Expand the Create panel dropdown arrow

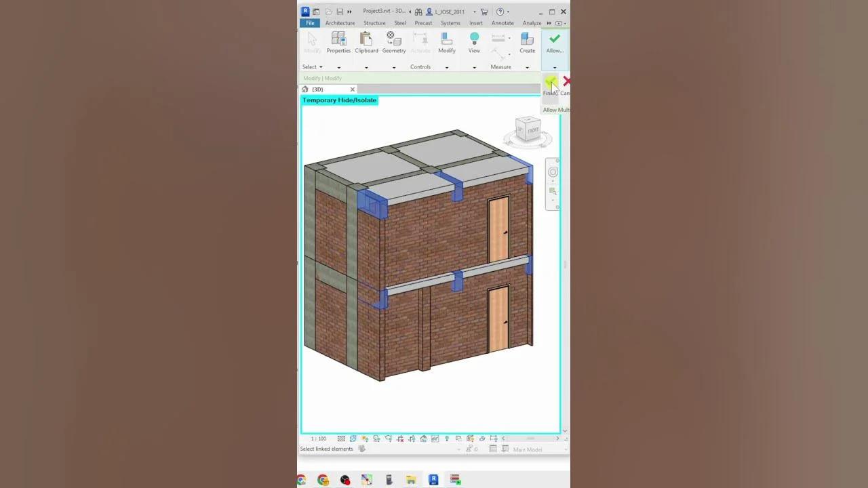[x=527, y=67]
